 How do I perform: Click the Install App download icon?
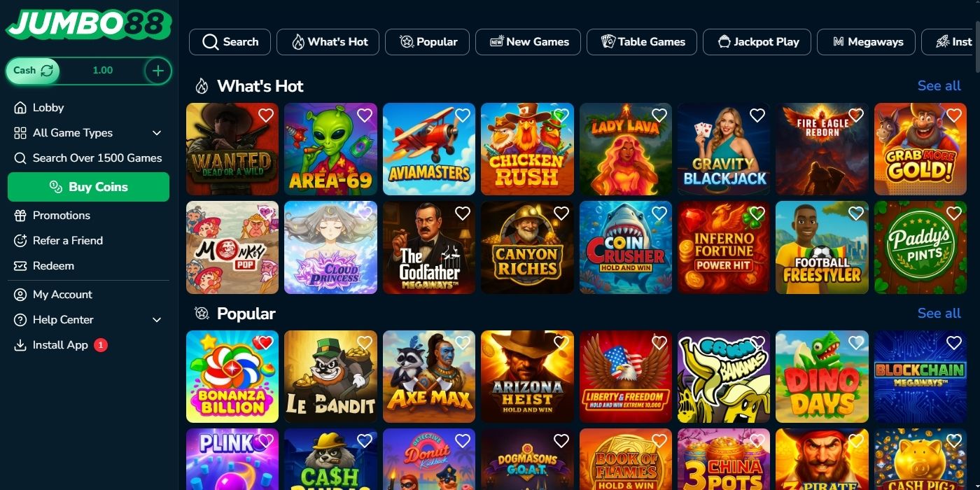click(20, 345)
